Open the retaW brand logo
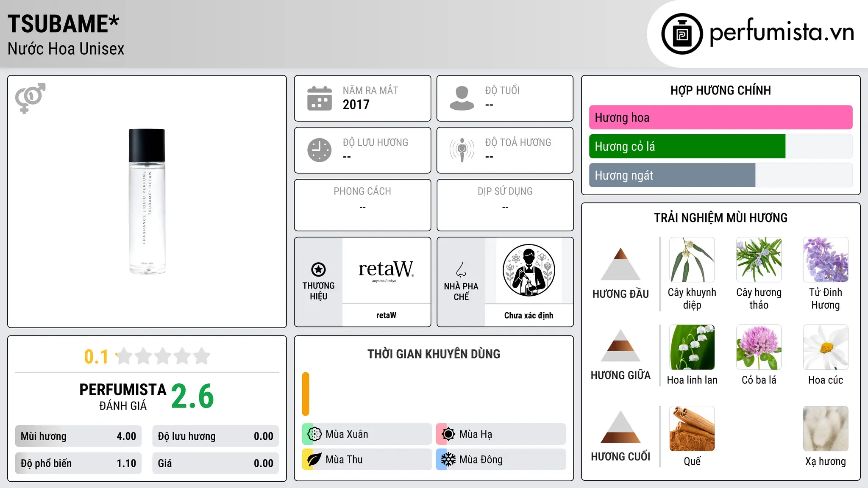 (x=386, y=270)
